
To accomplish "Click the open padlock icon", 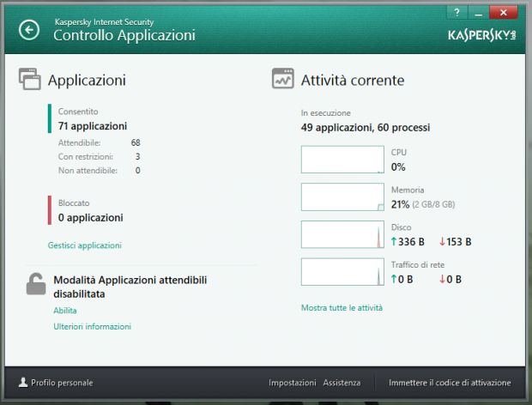I will [36, 284].
